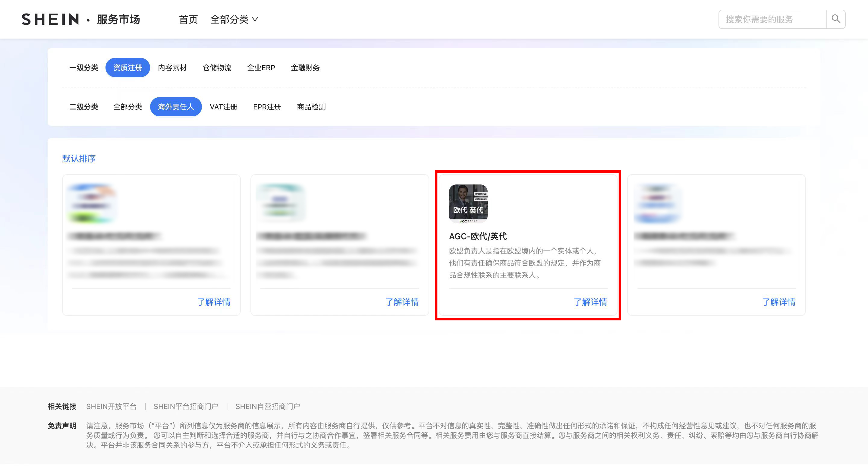Go to 首页 in navigation
868x469 pixels.
(x=188, y=20)
